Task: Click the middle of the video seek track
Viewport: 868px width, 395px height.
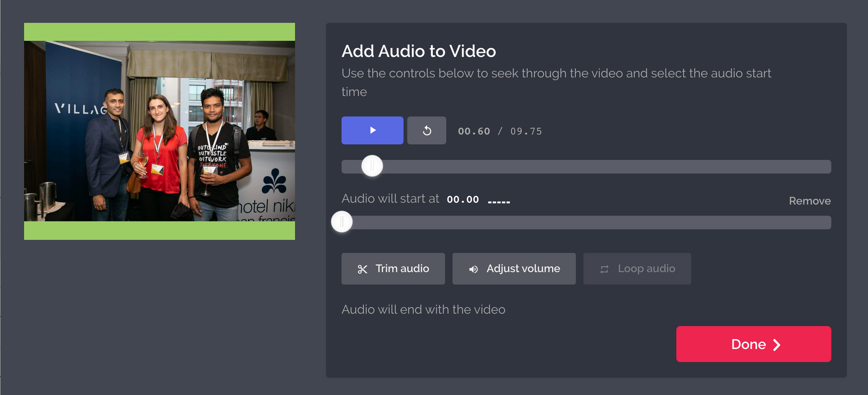Action: (586, 167)
